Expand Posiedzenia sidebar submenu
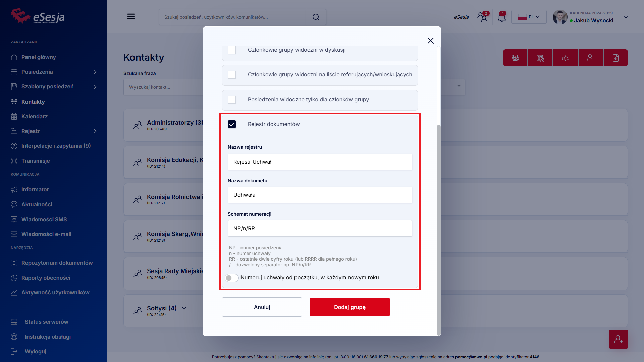 95,72
